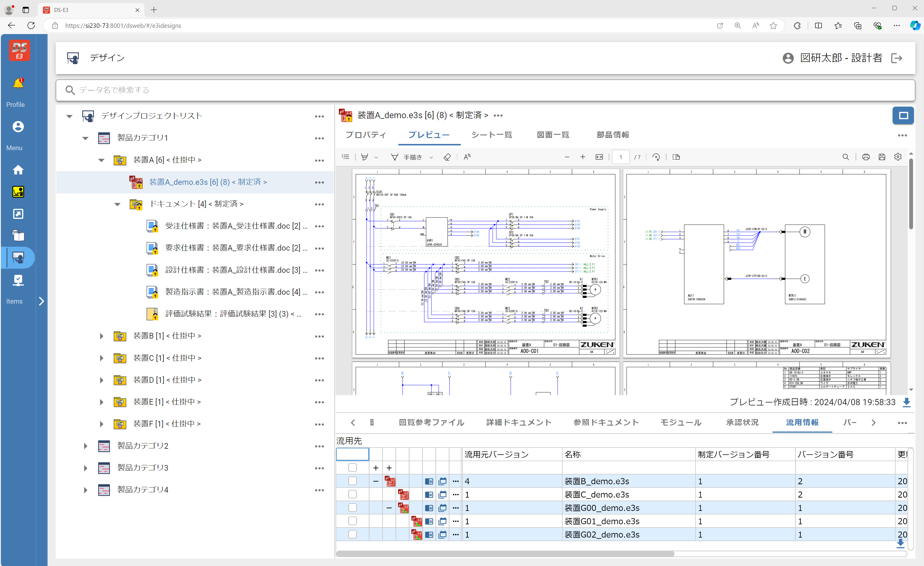
Task: Open the window icon for 装置C_demo.e3s row
Action: [x=442, y=495]
